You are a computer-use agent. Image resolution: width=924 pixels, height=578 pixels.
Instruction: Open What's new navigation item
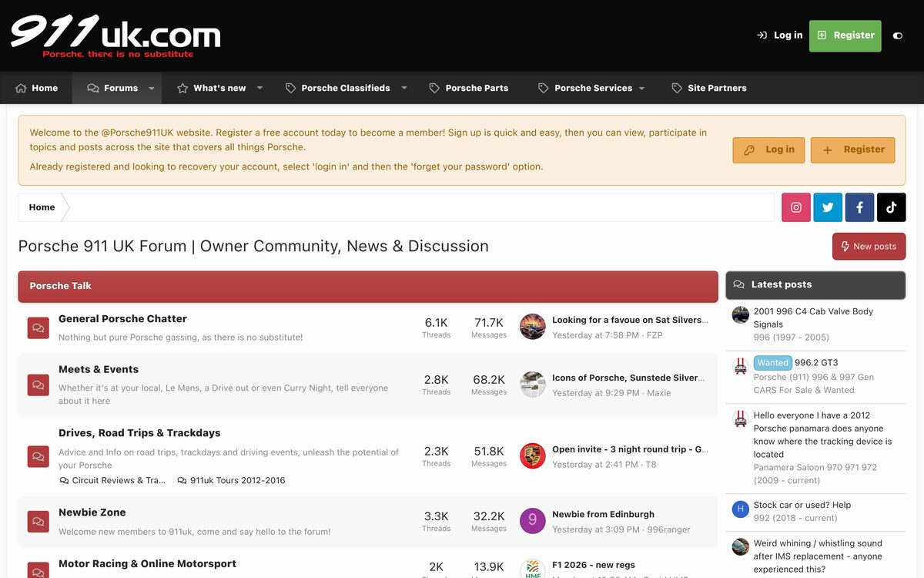point(211,88)
